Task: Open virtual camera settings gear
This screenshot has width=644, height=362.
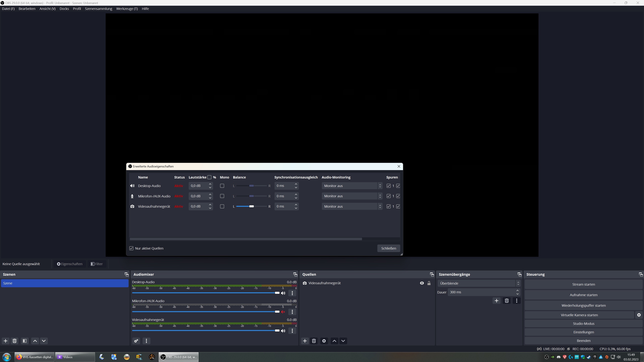Action: pyautogui.click(x=639, y=315)
